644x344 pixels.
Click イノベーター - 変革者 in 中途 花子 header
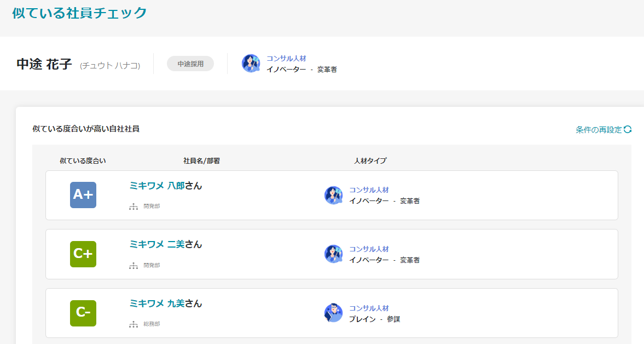click(x=302, y=70)
